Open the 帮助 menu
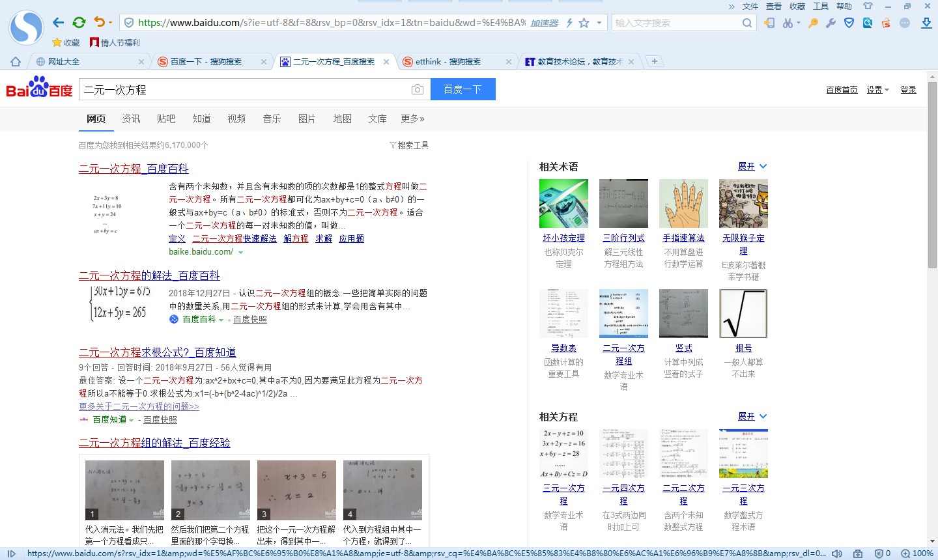This screenshot has height=560, width=938. point(844,7)
